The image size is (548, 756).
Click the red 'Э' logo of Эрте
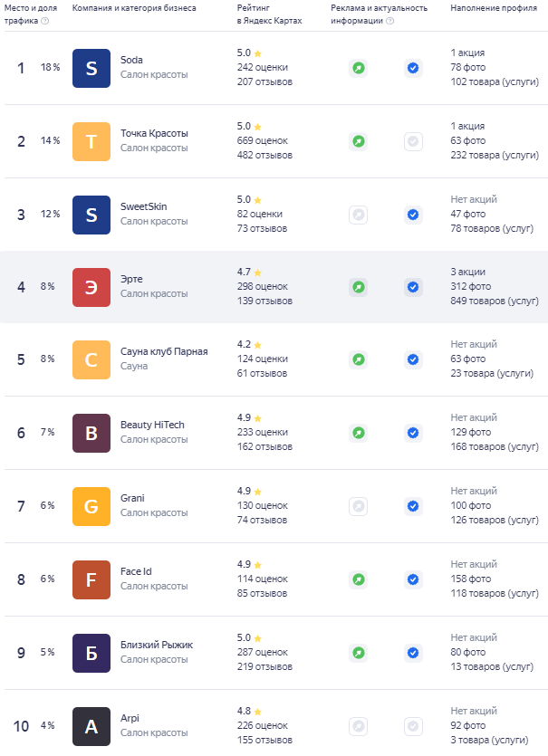click(91, 287)
